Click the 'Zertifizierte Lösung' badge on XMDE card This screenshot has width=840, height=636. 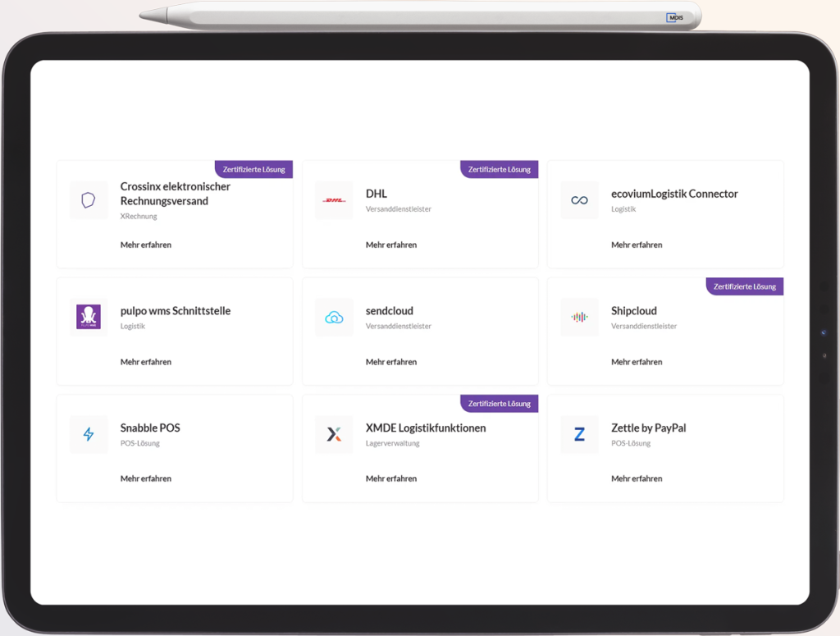(500, 404)
